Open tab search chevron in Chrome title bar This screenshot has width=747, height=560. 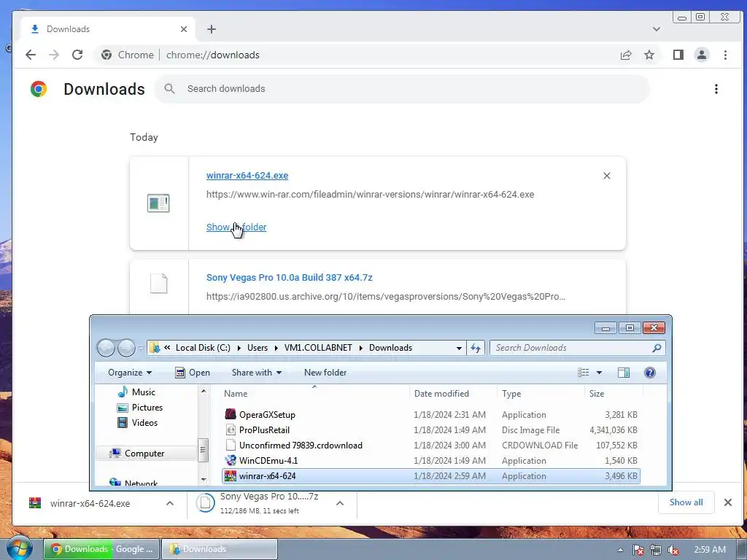pyautogui.click(x=657, y=29)
